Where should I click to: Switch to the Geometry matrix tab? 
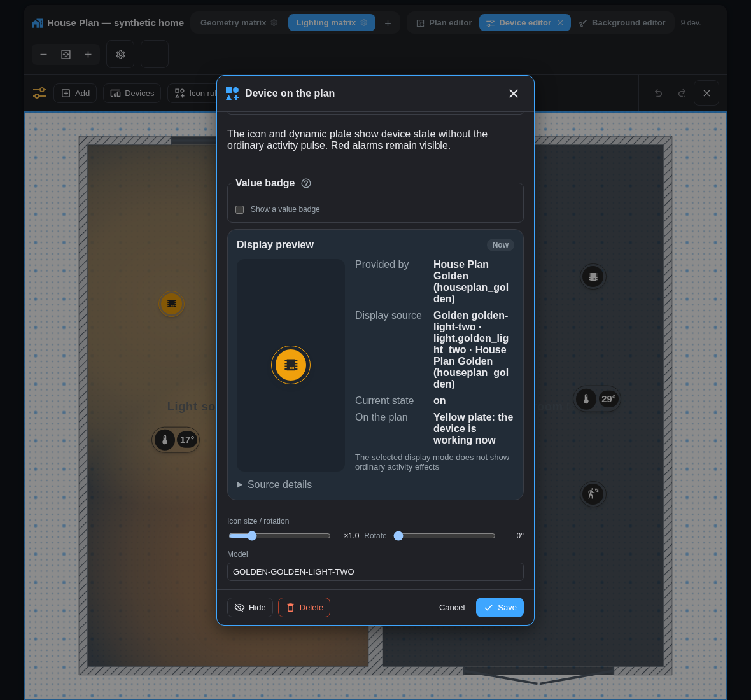233,22
